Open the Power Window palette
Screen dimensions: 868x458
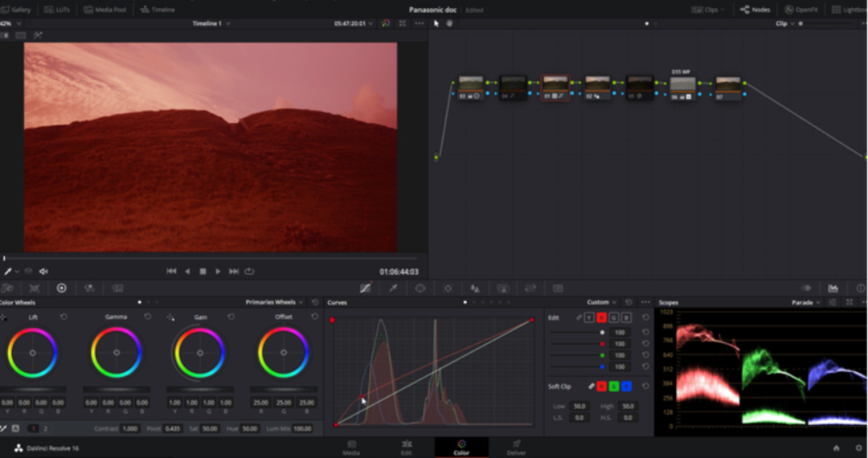point(420,288)
